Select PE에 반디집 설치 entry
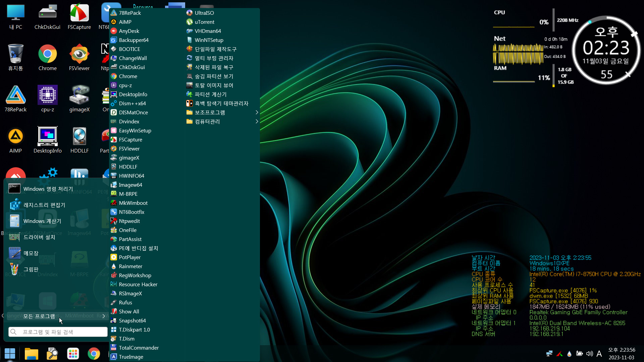The height and width of the screenshot is (362, 644). tap(146, 248)
